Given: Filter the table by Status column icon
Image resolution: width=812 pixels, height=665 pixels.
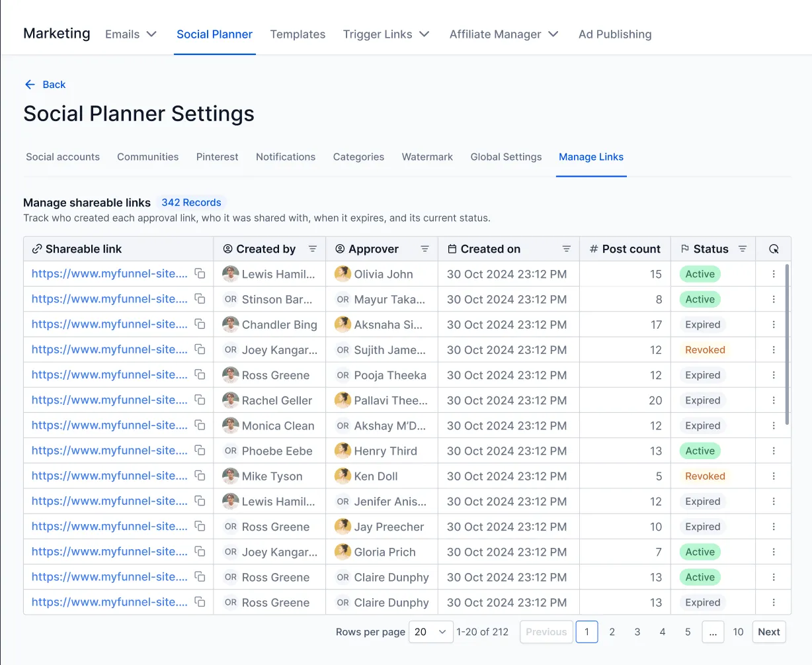Looking at the screenshot, I should tap(743, 249).
